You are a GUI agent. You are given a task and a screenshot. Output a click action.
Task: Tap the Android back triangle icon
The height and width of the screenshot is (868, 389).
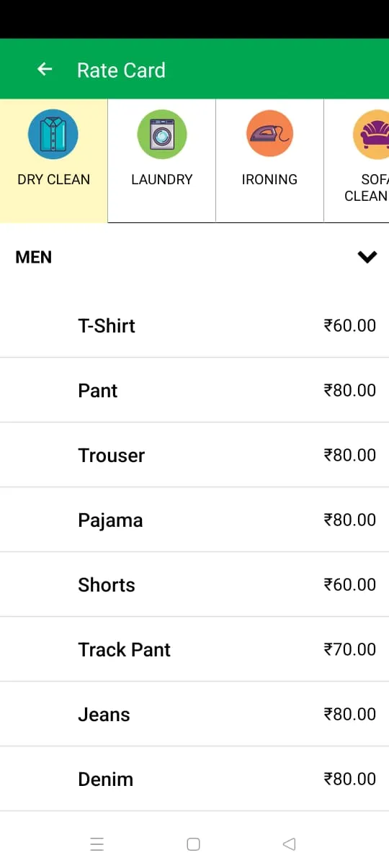coord(289,844)
